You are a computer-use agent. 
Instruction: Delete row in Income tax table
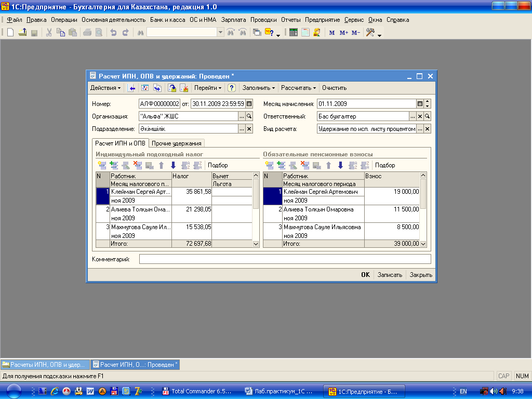[x=137, y=165]
